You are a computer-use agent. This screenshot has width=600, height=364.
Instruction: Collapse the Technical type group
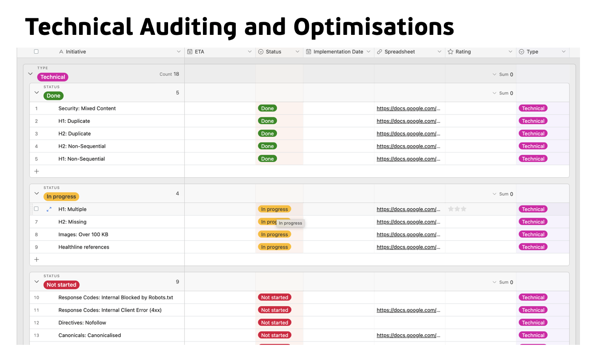point(30,74)
